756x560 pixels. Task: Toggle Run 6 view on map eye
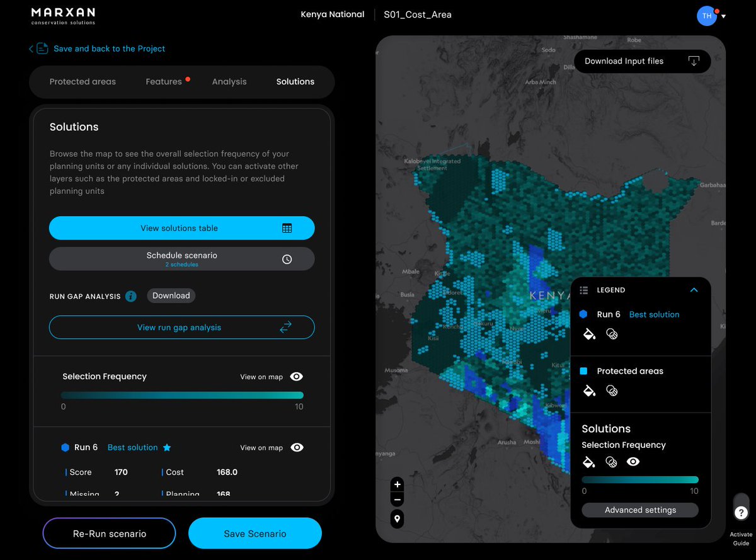coord(297,448)
